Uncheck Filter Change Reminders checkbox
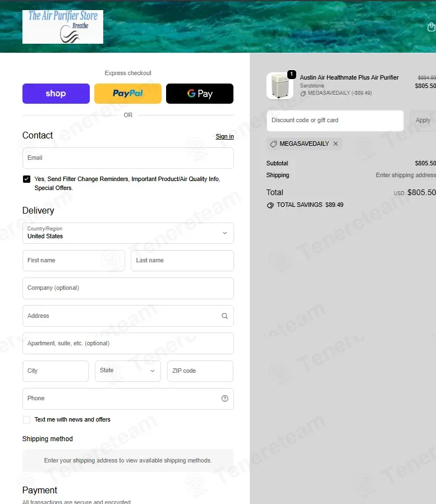Image resolution: width=436 pixels, height=504 pixels. [x=27, y=179]
